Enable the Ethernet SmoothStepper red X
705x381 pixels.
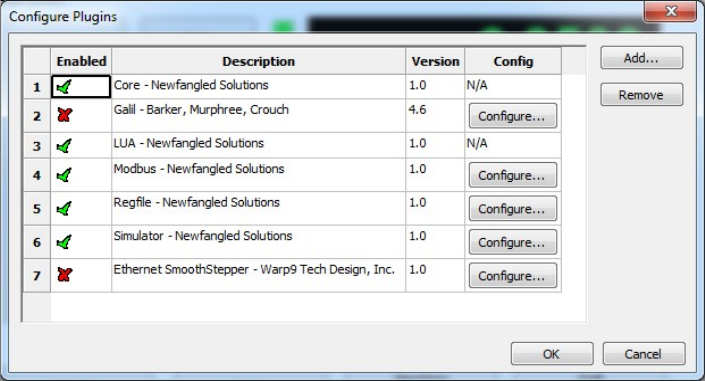pyautogui.click(x=64, y=275)
